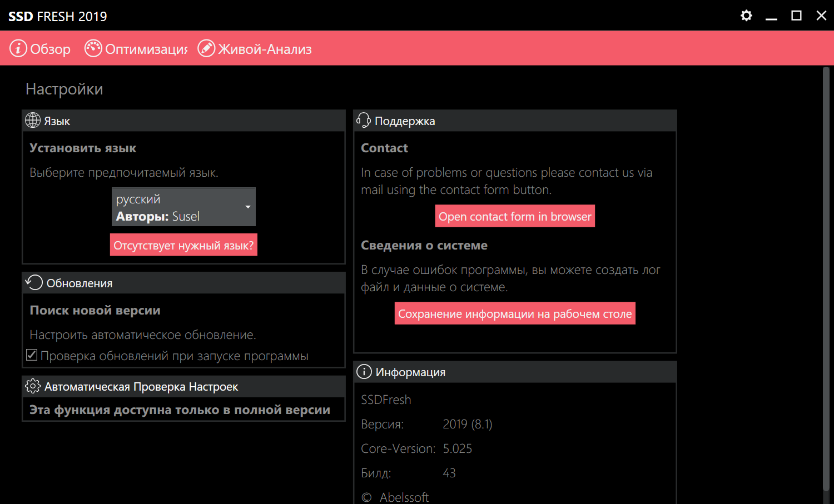Click the refresh icon beside Обновления
The width and height of the screenshot is (834, 504).
(x=34, y=282)
